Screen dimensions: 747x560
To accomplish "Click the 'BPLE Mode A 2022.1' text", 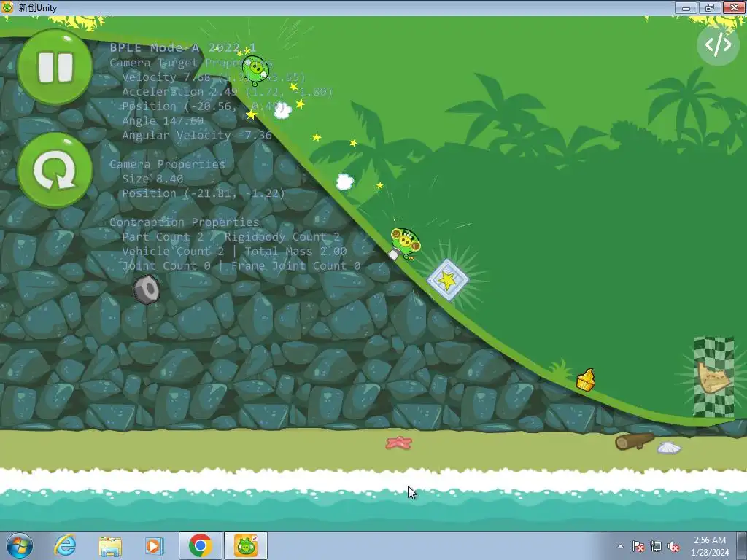I will tap(183, 47).
